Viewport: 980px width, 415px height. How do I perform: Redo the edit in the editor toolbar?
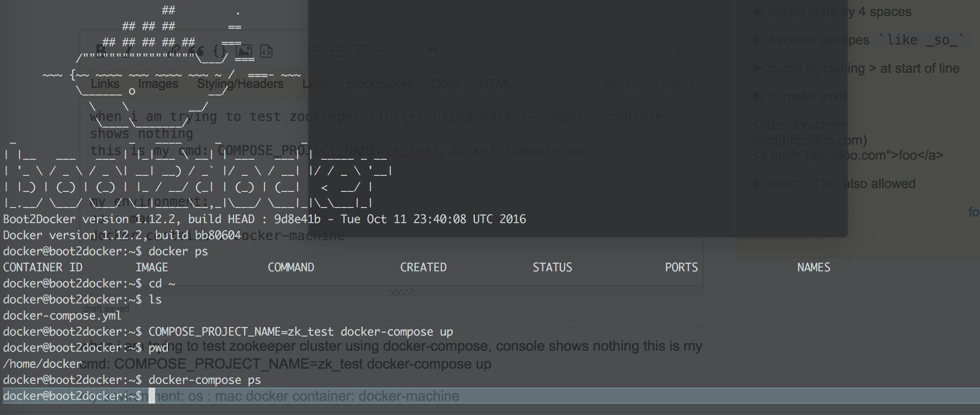455,50
